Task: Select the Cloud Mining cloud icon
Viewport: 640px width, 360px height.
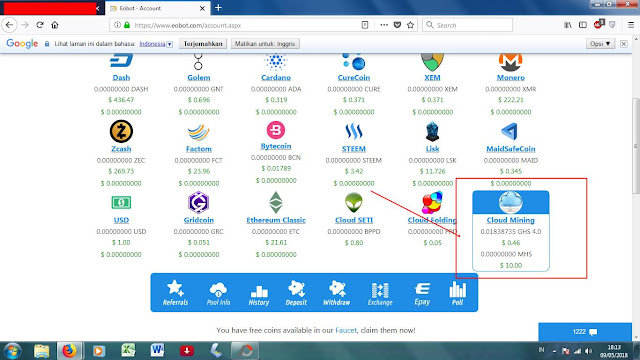Action: [511, 202]
